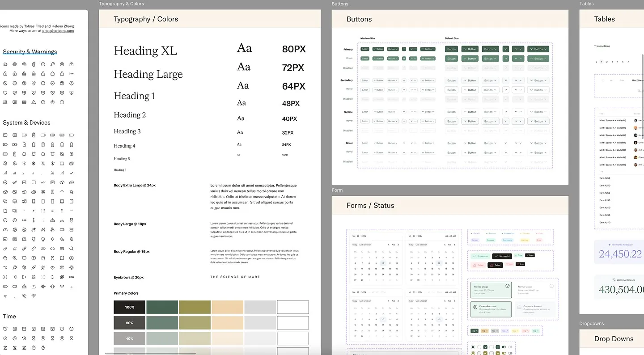Select the Personal Account card
The width and height of the screenshot is (644, 355).
pos(491,309)
